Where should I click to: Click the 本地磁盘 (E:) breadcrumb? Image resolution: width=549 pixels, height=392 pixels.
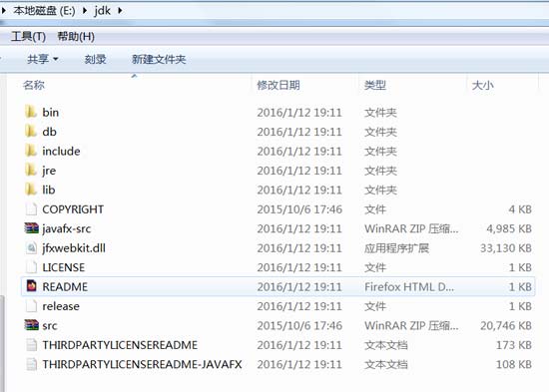tap(45, 11)
